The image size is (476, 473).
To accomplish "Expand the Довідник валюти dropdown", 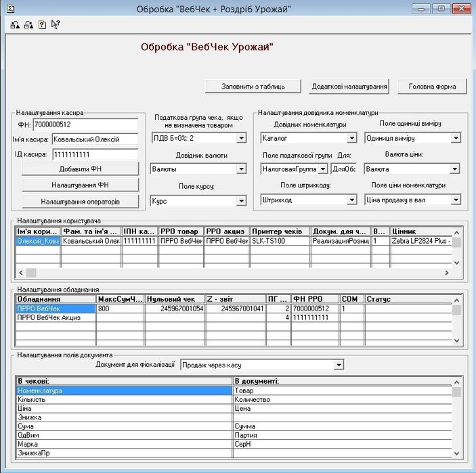I will coord(241,169).
